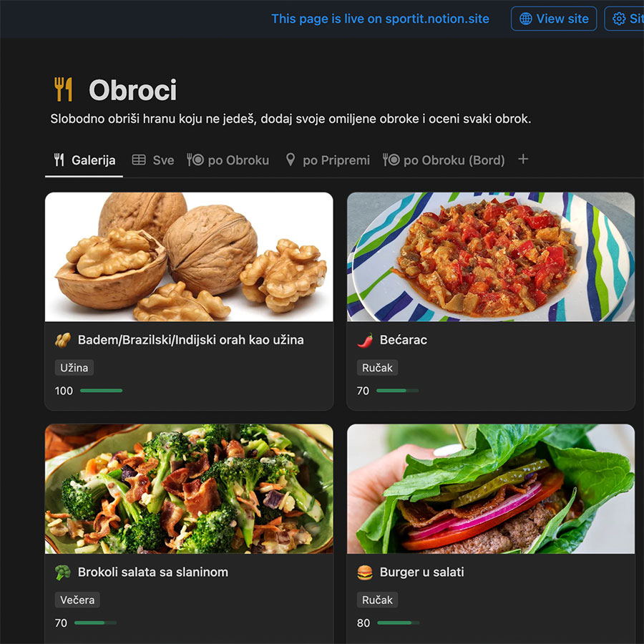
Task: Click the Bećarac rating progress bar
Action: [x=398, y=391]
